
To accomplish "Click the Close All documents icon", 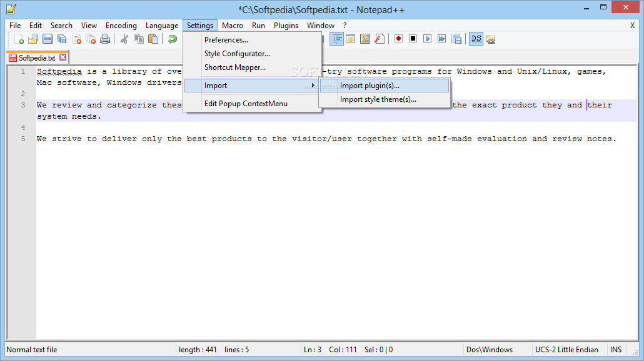I will coord(91,39).
